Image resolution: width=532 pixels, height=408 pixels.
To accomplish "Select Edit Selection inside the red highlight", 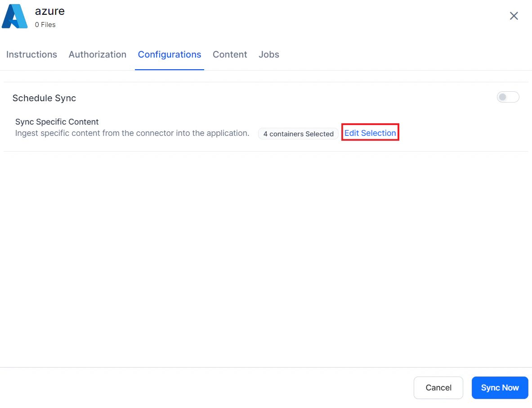I will coord(370,133).
